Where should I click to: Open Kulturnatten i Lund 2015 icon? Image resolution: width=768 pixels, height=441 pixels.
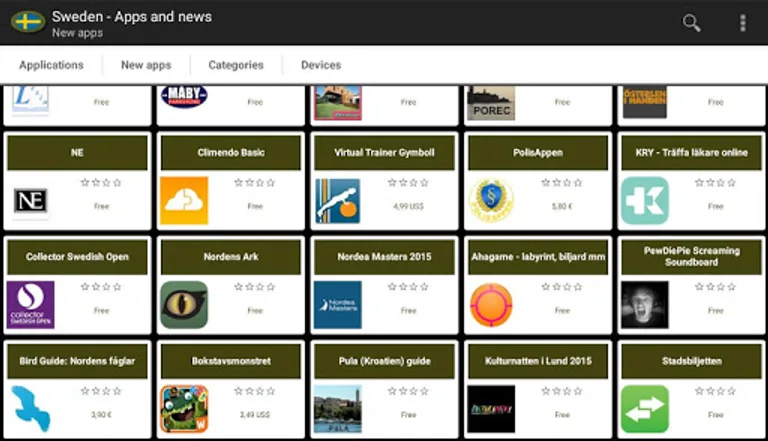[491, 409]
